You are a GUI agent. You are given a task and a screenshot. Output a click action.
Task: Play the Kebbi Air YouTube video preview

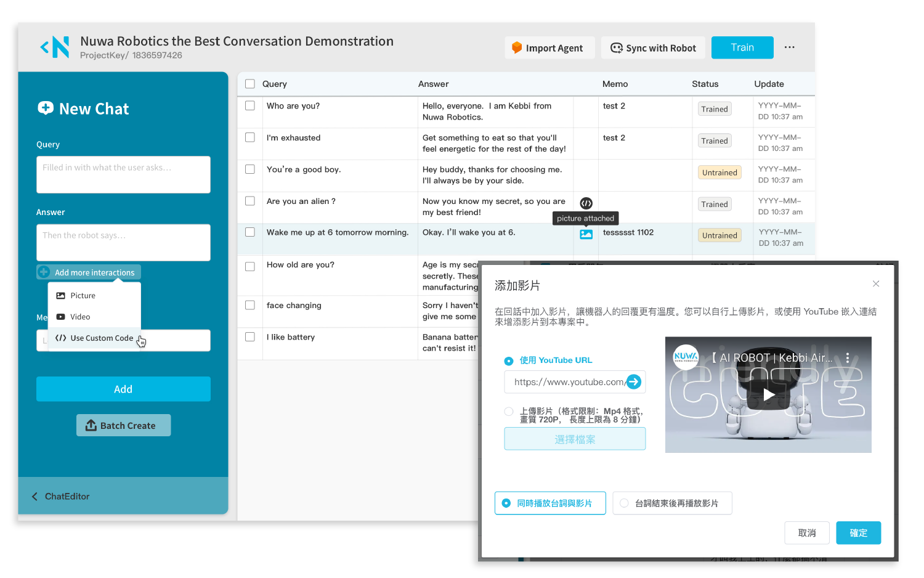(x=769, y=394)
